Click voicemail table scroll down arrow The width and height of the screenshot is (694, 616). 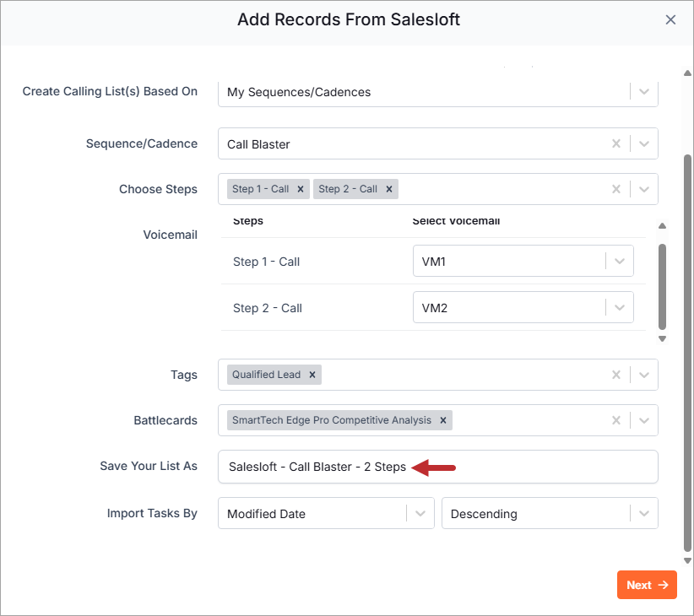(x=662, y=339)
